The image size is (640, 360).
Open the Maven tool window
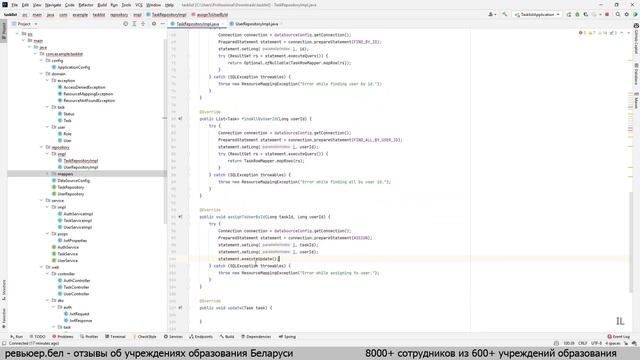[636, 100]
